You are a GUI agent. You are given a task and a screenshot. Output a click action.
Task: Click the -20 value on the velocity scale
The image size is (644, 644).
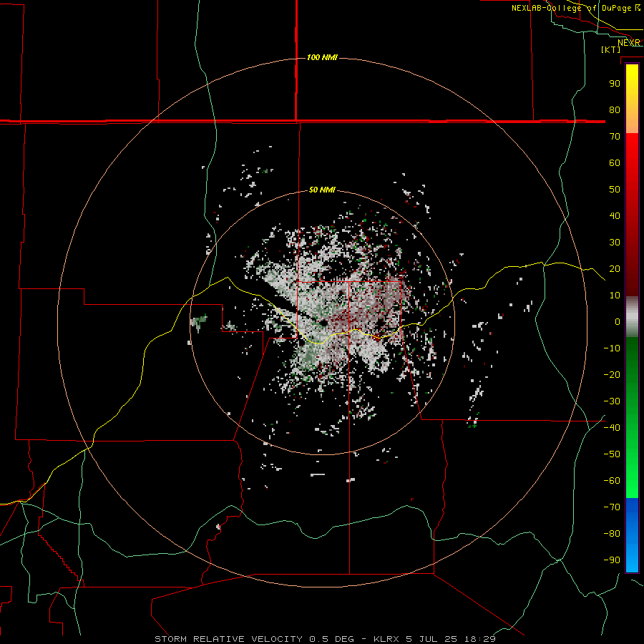[612, 374]
